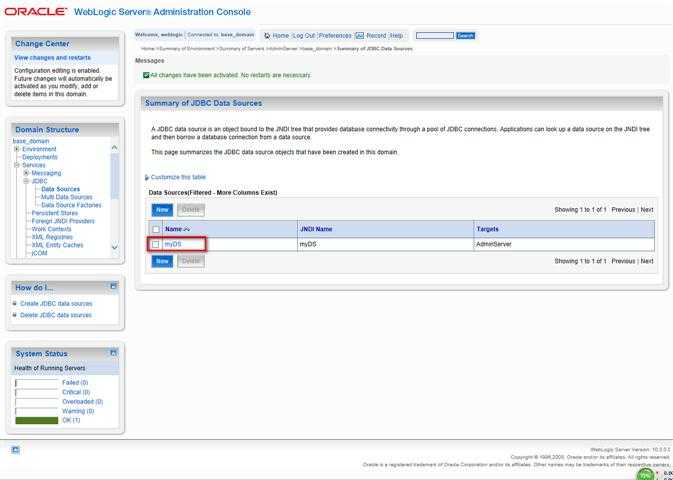The image size is (673, 480).
Task: Check the select-all checkbox in table header
Action: coord(156,230)
